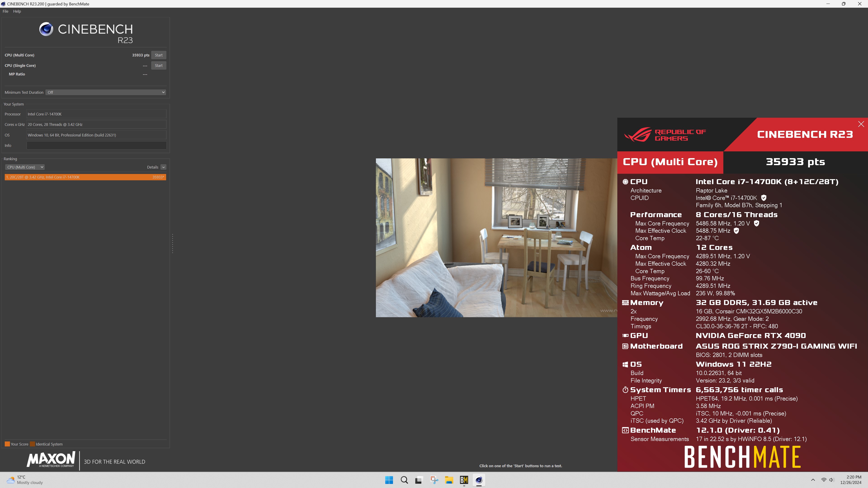Image resolution: width=868 pixels, height=488 pixels.
Task: Click the rendered room image preview
Action: (496, 238)
